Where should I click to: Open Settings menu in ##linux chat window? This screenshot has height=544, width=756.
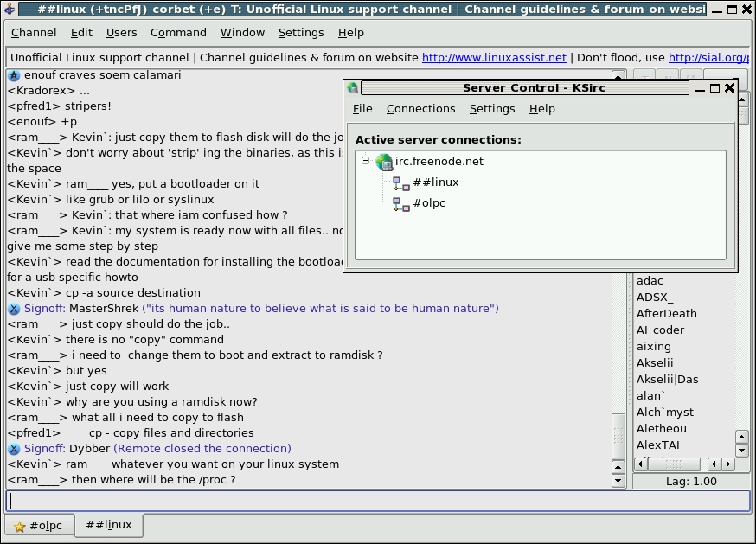301,33
